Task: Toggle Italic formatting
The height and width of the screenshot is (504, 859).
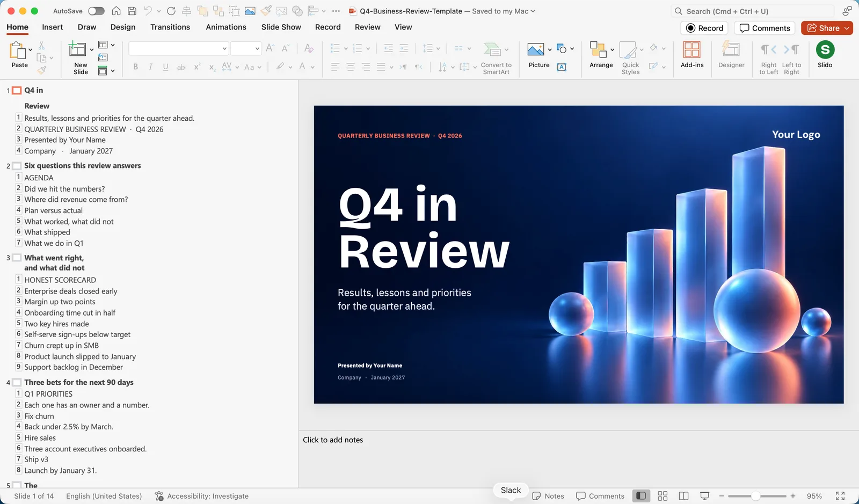Action: tap(150, 67)
